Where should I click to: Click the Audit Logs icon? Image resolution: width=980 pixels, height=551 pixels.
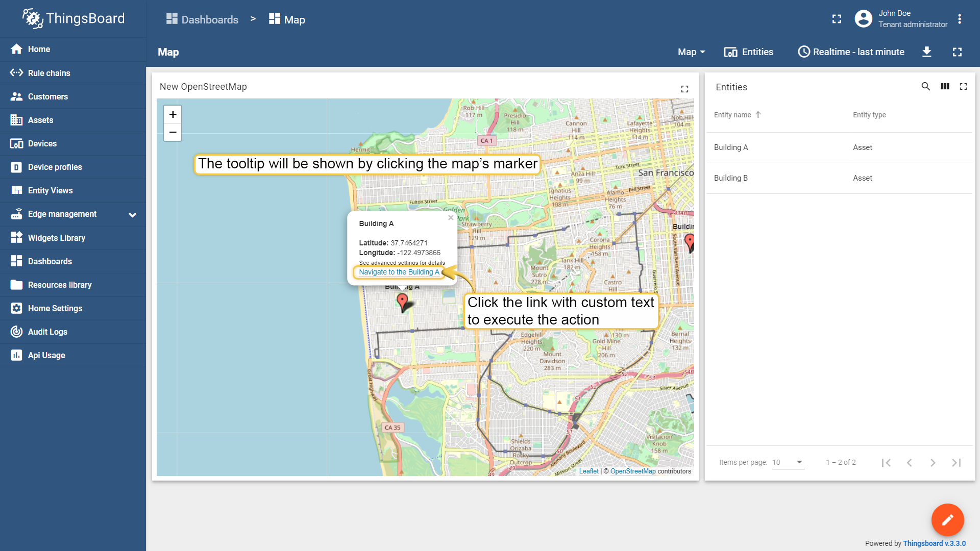click(x=16, y=332)
